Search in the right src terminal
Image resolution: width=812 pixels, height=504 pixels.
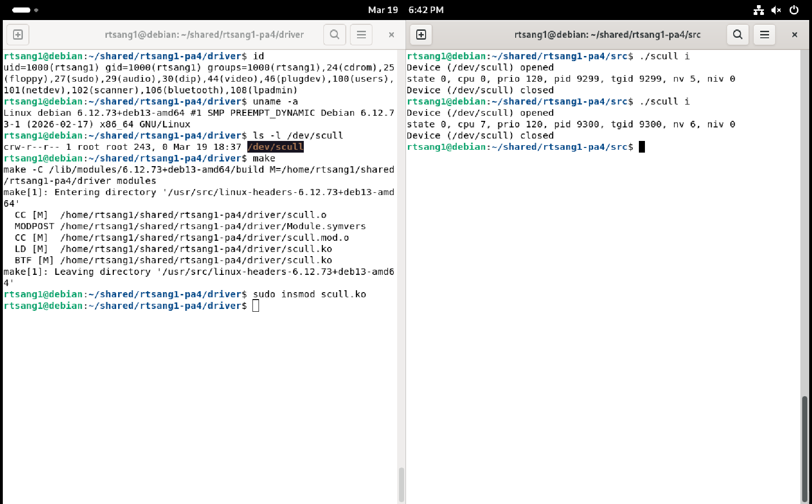(738, 35)
